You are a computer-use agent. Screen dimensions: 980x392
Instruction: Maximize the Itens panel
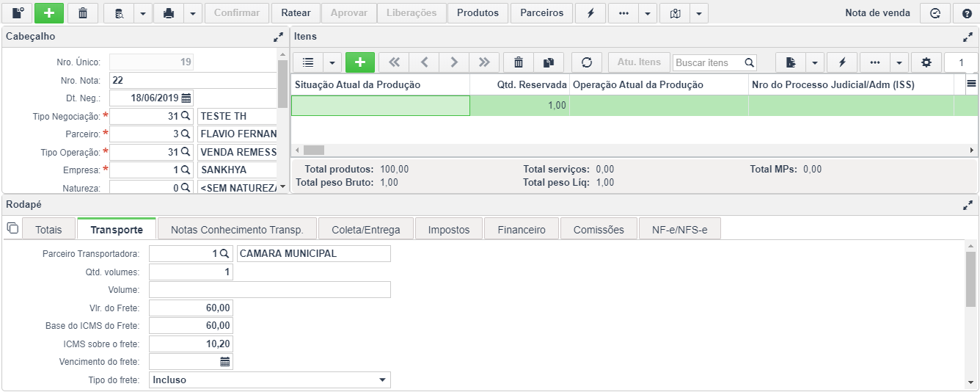pyautogui.click(x=968, y=37)
